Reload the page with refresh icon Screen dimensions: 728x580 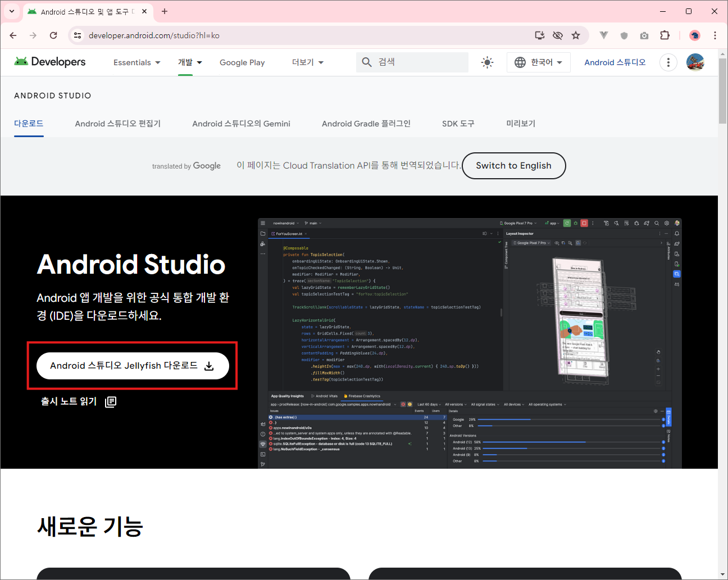[x=53, y=35]
